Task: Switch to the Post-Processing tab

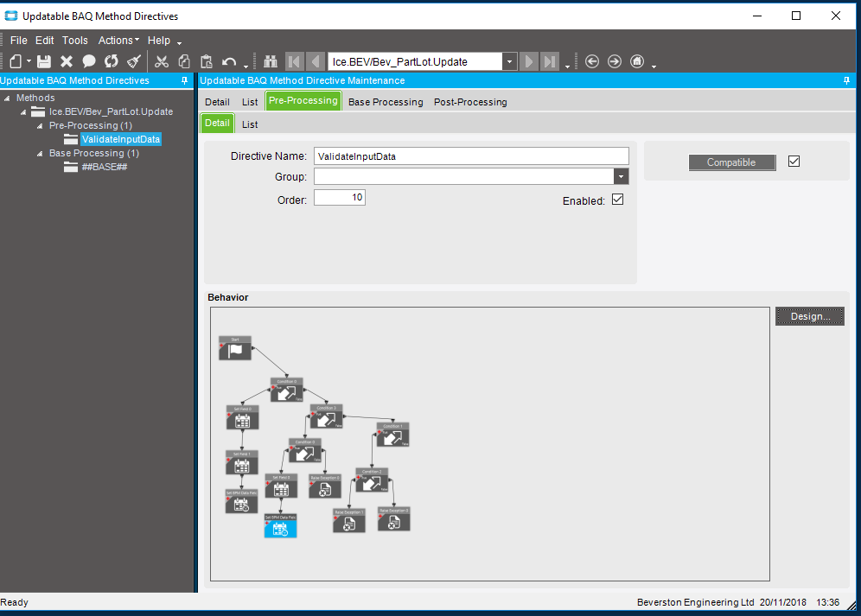Action: (x=470, y=102)
